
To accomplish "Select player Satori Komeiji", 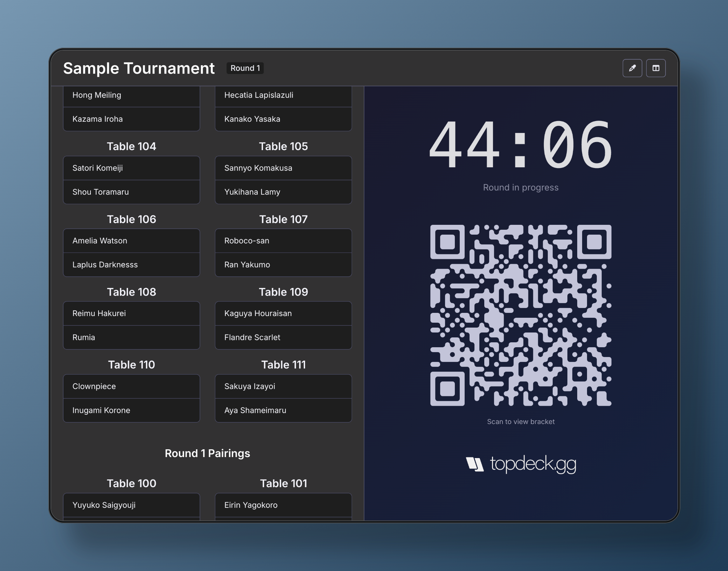I will click(x=131, y=168).
